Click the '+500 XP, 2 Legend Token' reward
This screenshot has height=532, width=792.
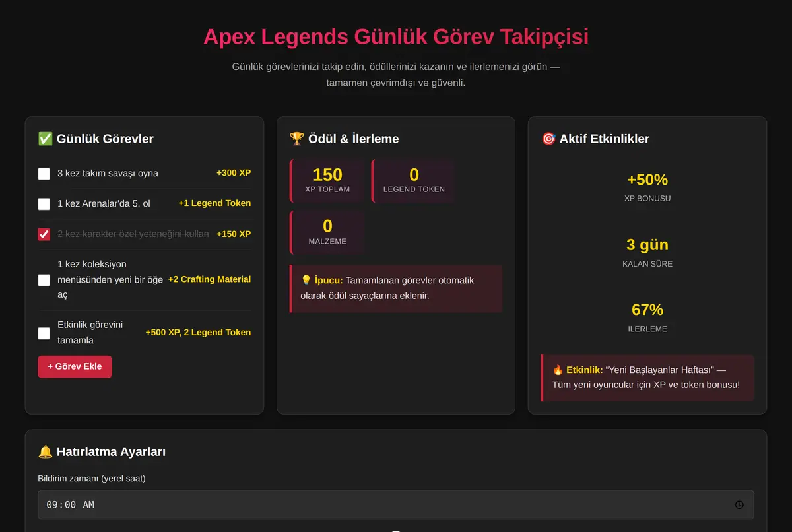tap(198, 333)
